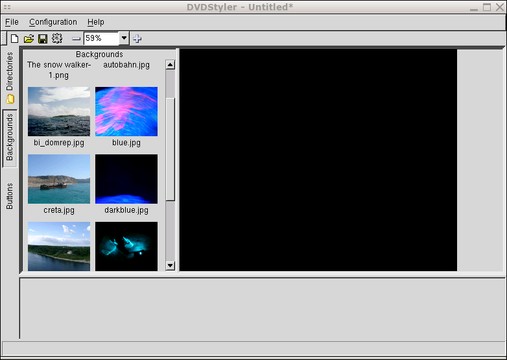This screenshot has width=507, height=360.
Task: Switch to the Buttons side tab
Action: click(x=9, y=196)
